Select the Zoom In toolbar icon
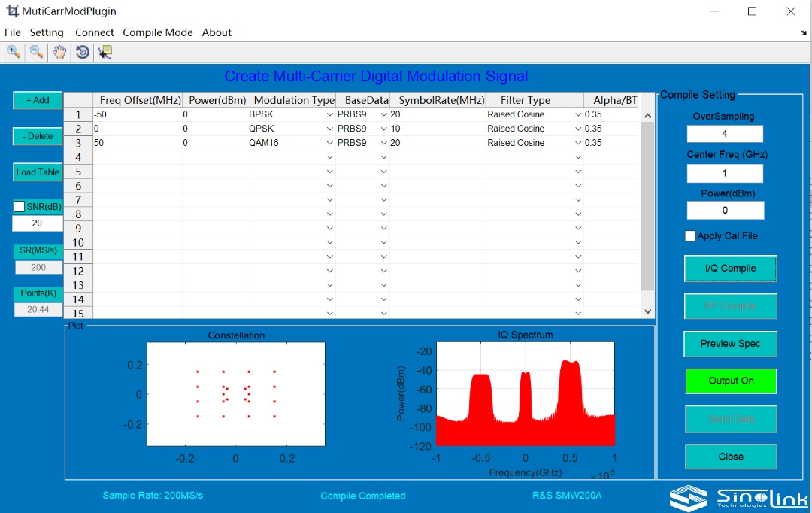The height and width of the screenshot is (513, 812). 14,52
